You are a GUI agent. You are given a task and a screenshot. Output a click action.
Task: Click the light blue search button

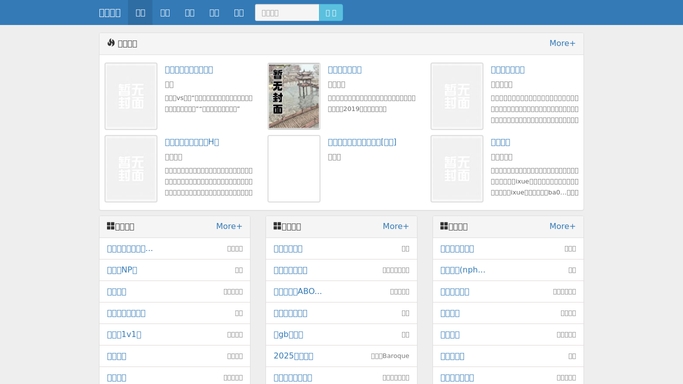pyautogui.click(x=331, y=13)
